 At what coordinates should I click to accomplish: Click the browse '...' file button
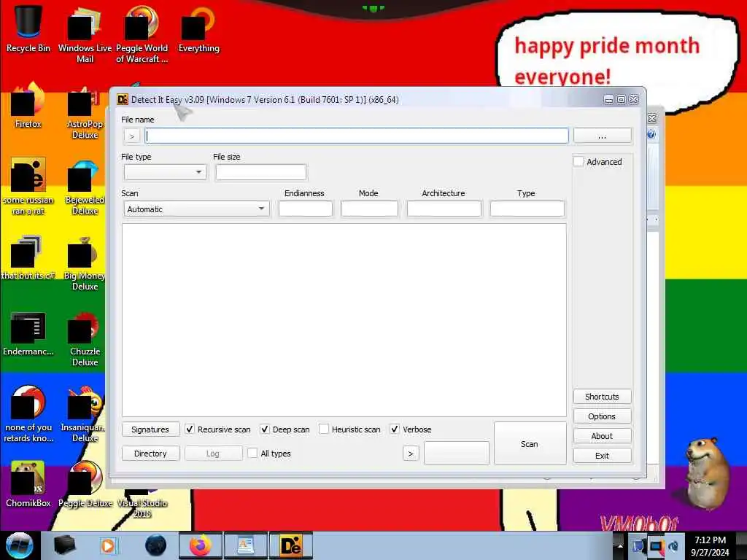(x=602, y=136)
